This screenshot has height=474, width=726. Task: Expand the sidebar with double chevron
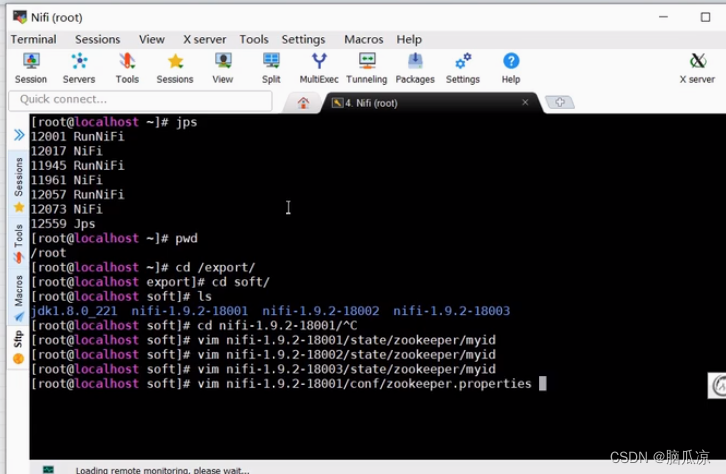point(19,135)
